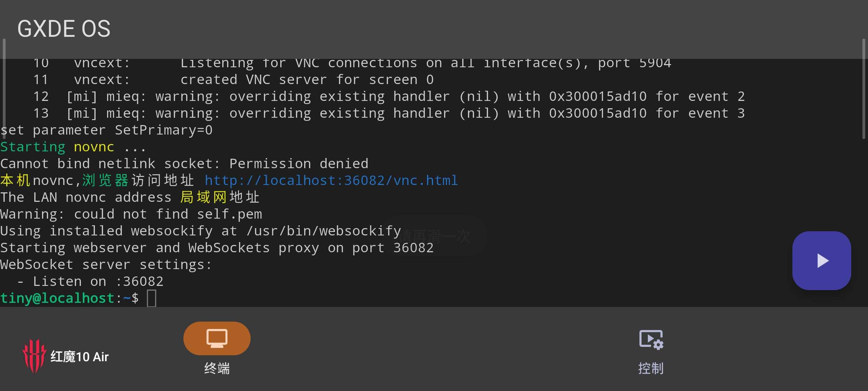Click the yellow 'novnc' word
The width and height of the screenshot is (868, 391).
[x=94, y=147]
